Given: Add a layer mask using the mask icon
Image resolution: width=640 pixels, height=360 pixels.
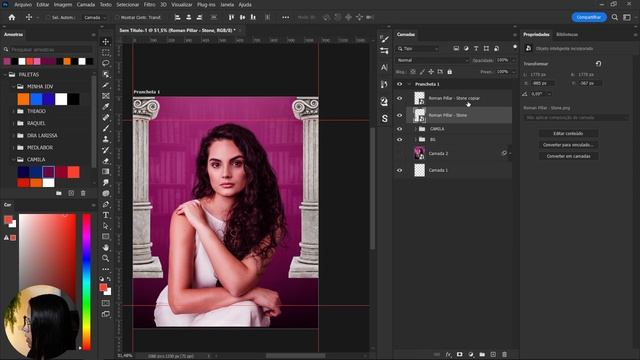Looking at the screenshot, I should tap(460, 354).
